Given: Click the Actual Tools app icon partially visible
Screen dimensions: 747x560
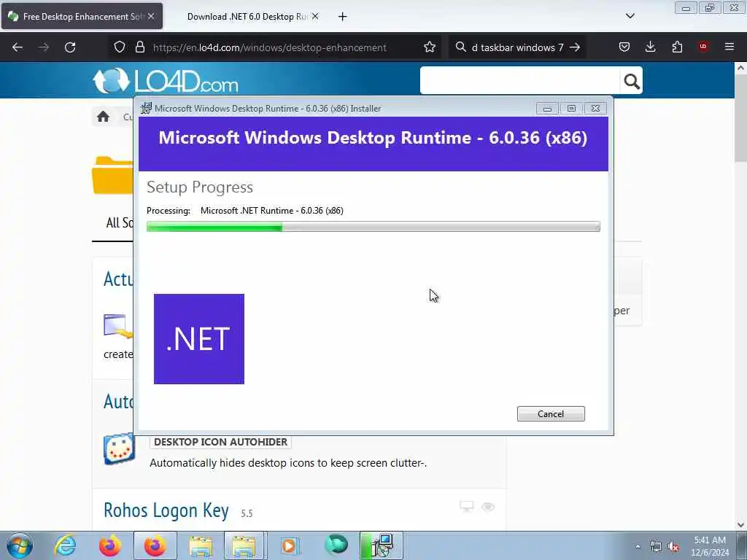Looking at the screenshot, I should pos(117,326).
